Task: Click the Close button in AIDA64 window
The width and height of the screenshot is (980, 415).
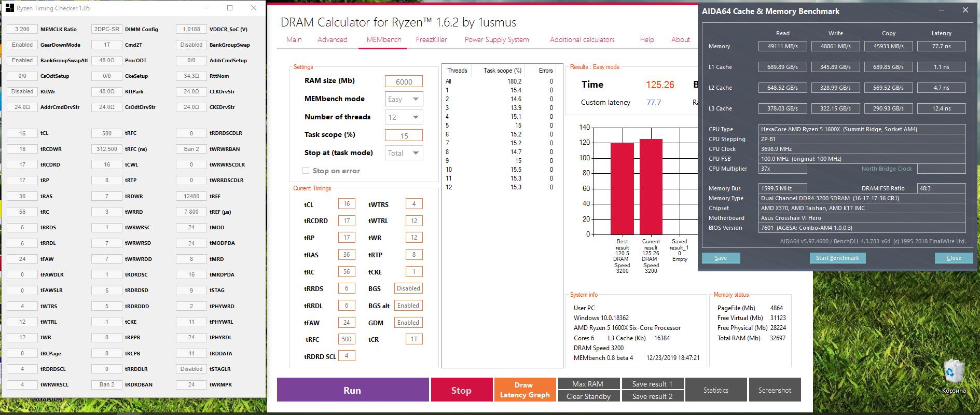Action: pos(954,258)
